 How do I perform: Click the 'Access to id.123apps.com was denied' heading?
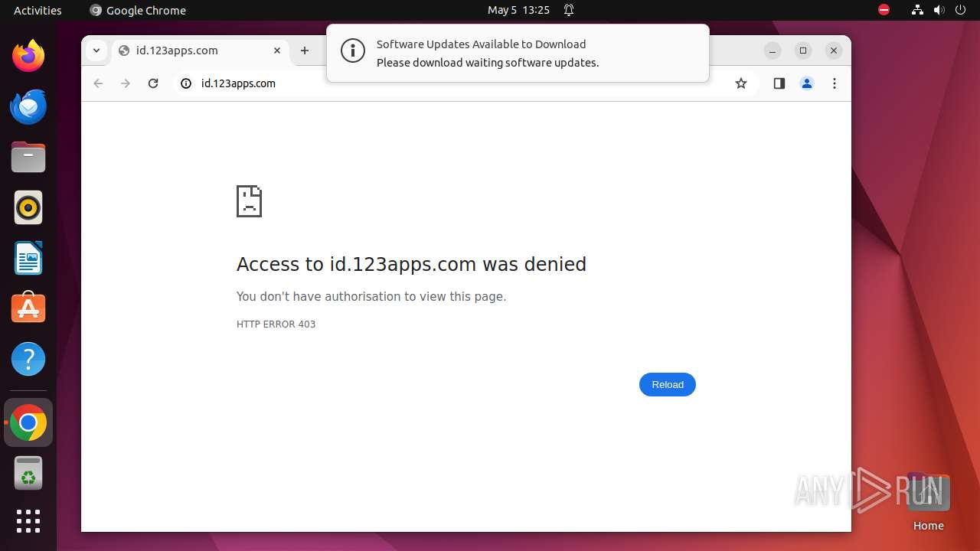411,264
